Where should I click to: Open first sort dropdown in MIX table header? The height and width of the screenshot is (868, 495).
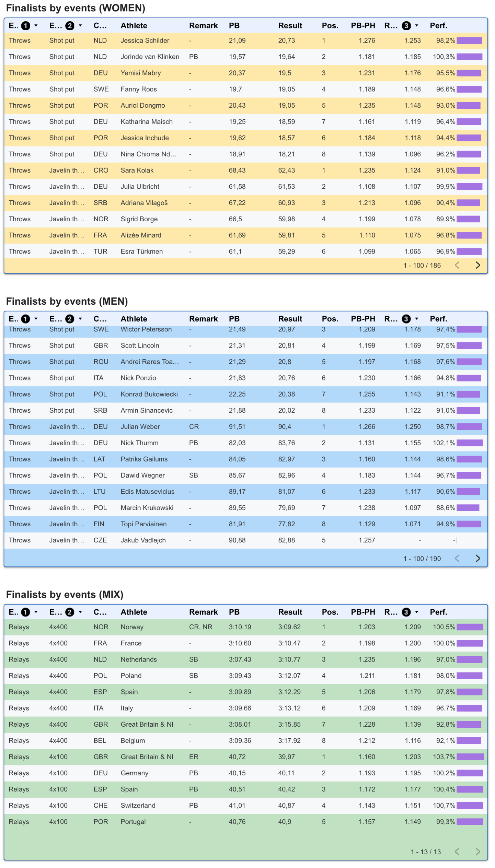[x=36, y=612]
